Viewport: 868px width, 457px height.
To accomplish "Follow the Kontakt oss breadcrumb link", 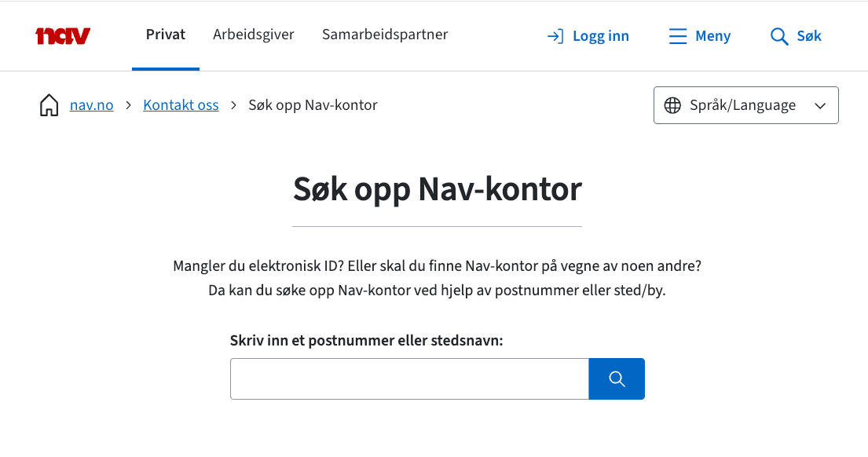I will [181, 104].
